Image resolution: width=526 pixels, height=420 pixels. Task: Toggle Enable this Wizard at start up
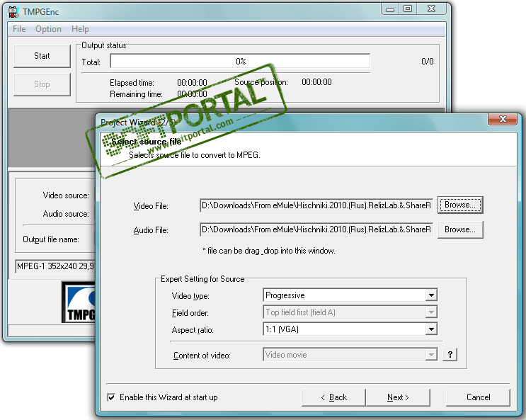pos(111,397)
